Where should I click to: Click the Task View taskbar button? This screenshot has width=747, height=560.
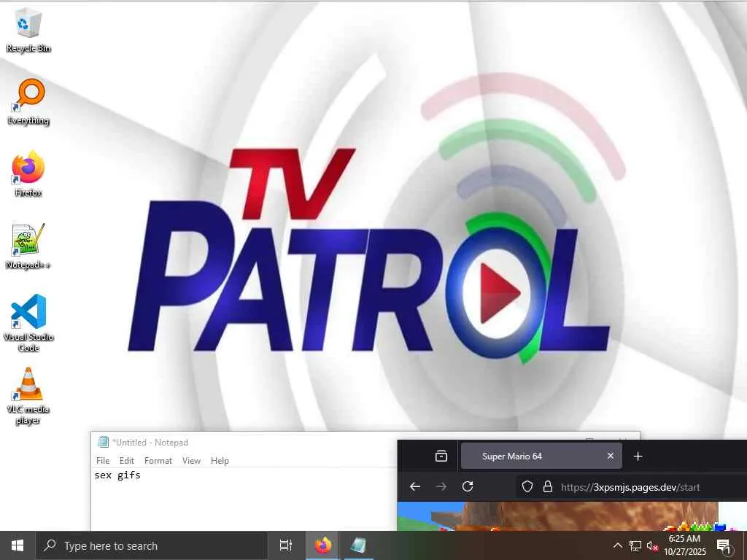pyautogui.click(x=285, y=545)
